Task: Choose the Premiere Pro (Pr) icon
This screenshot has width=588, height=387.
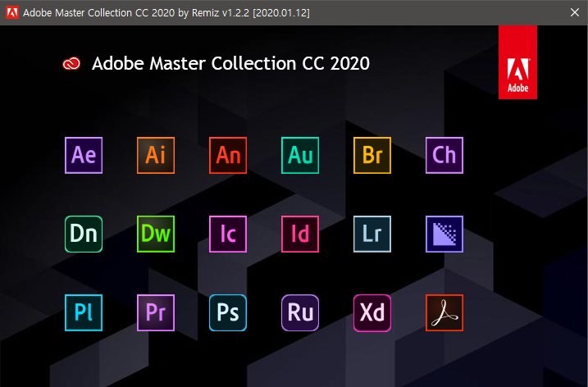Action: pyautogui.click(x=156, y=312)
